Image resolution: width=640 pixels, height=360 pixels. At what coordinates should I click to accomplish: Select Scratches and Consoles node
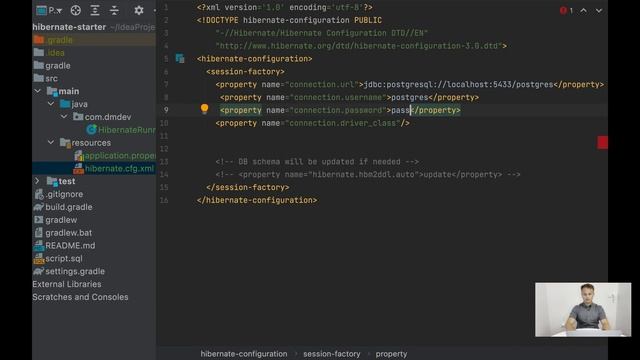pos(80,297)
